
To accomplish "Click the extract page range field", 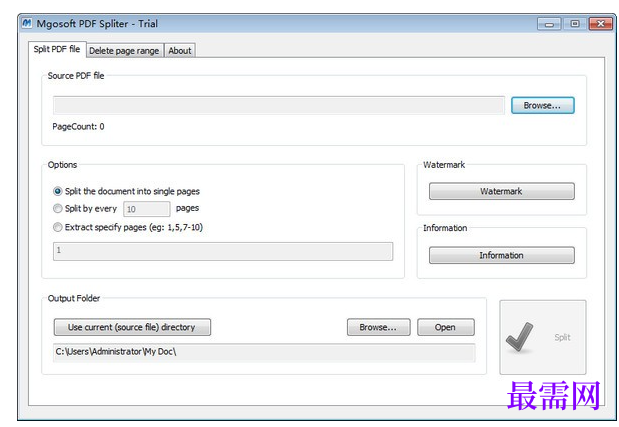I will tap(223, 251).
